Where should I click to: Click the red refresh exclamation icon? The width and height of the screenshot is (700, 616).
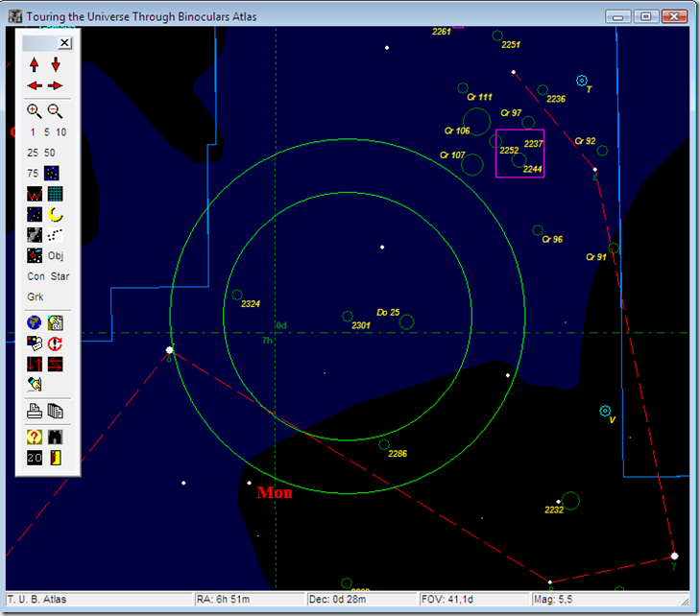(x=56, y=344)
